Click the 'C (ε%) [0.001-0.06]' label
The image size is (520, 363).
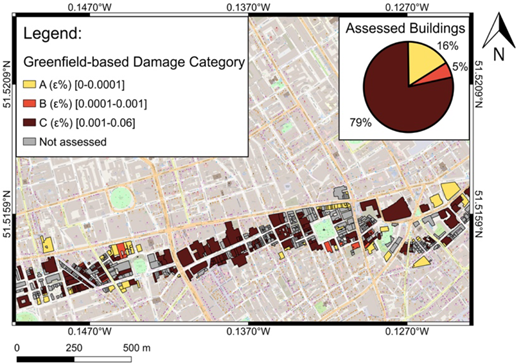pyautogui.click(x=87, y=123)
